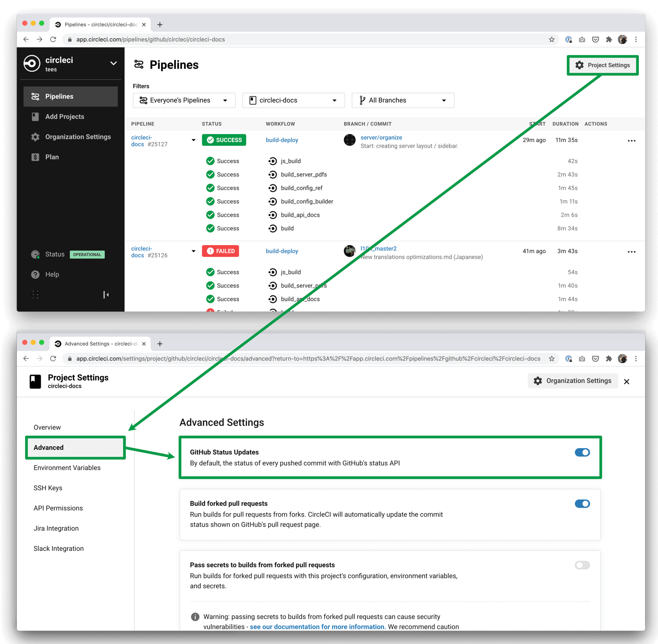Open the server/organize branch link

pos(381,138)
